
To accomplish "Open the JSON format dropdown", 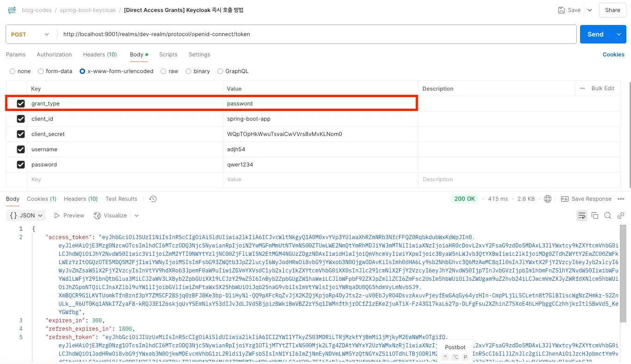I will pos(27,216).
